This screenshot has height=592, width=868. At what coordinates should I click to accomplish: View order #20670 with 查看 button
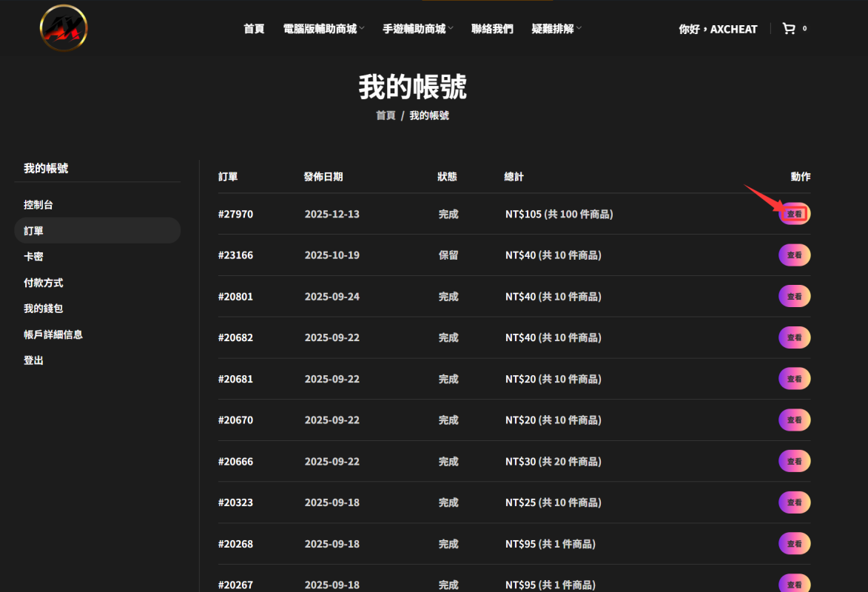click(795, 420)
